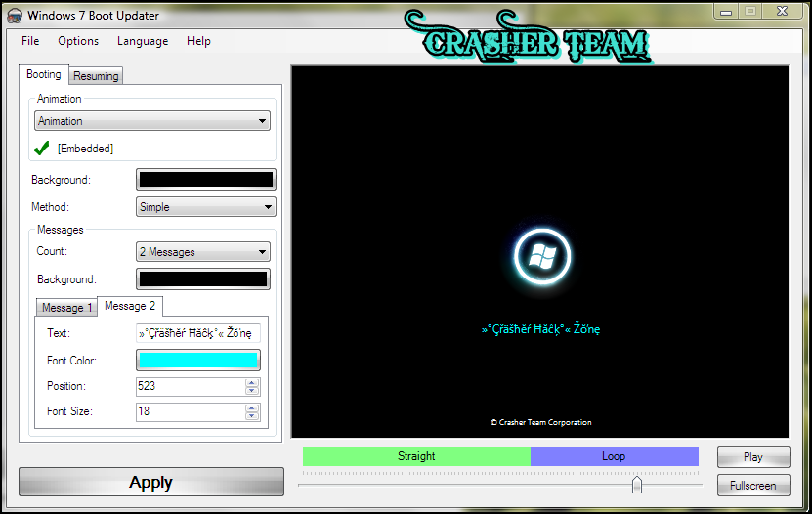Viewport: 812px width, 514px height.
Task: Click the Apply button
Action: pos(151,482)
